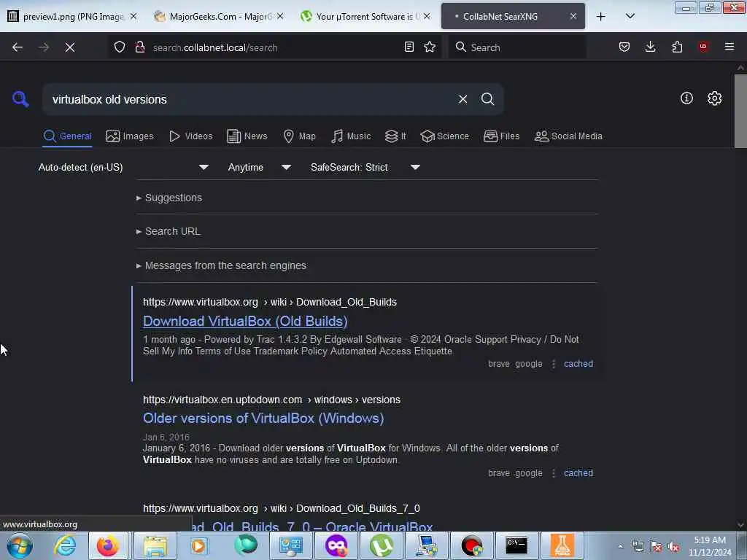
Task: Open Firefox hamburger application menu
Action: [729, 47]
